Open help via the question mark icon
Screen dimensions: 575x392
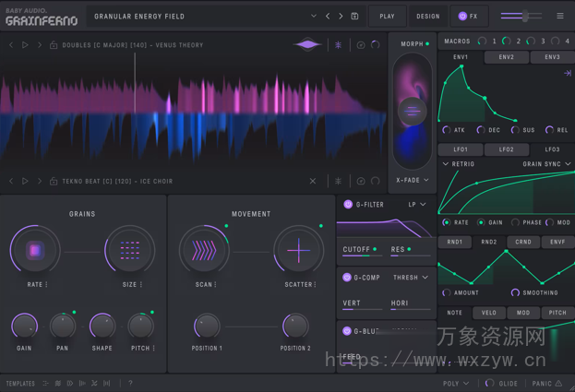tap(130, 383)
